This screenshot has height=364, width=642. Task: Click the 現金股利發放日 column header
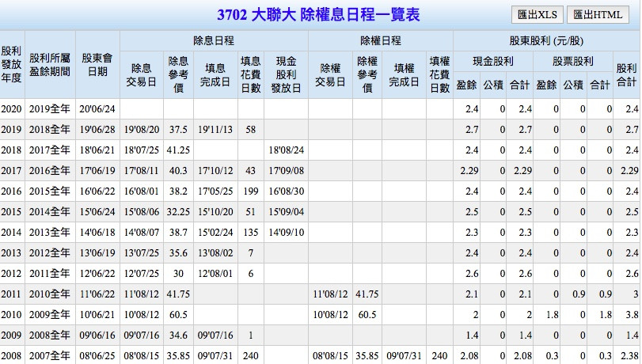click(x=286, y=74)
